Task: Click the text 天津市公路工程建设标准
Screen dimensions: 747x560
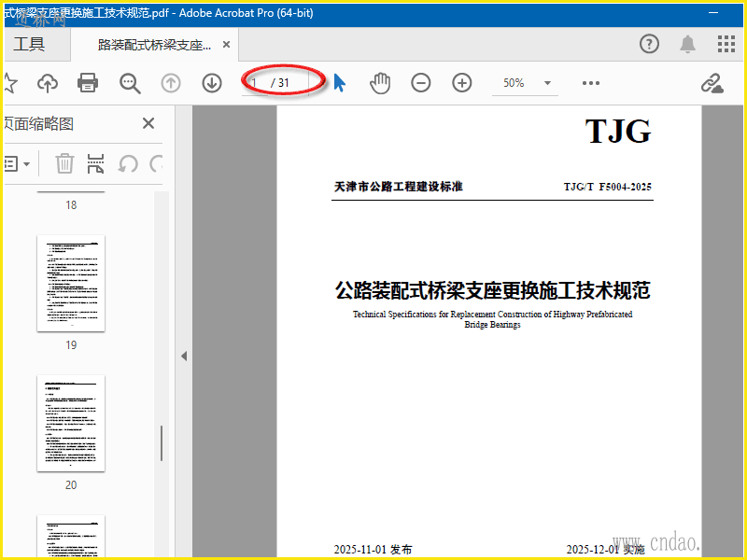Action: pyautogui.click(x=399, y=186)
